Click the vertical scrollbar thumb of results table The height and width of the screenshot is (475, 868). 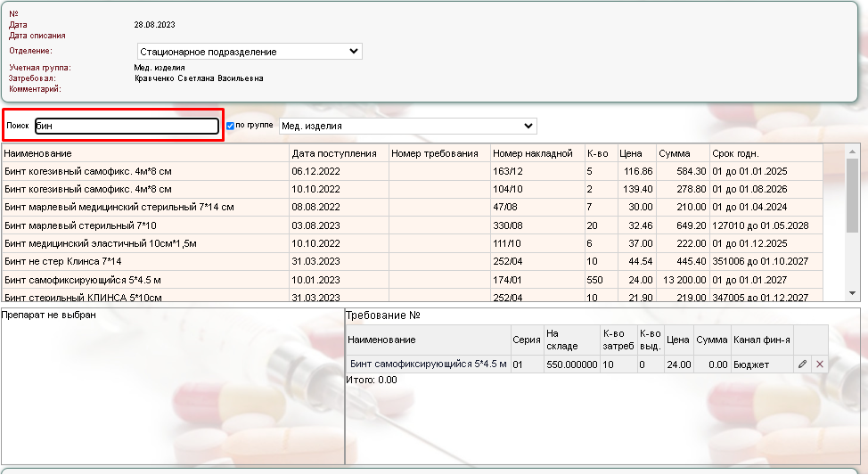852,196
